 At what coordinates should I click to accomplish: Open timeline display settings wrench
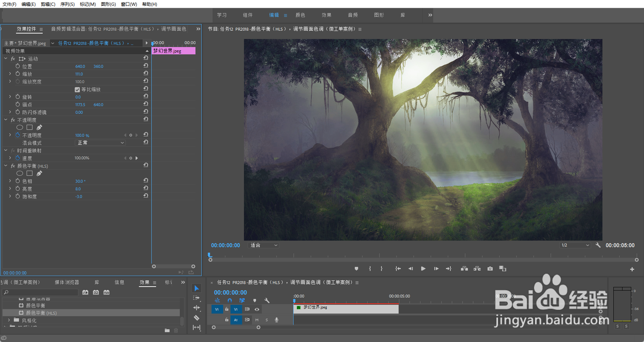[x=267, y=300]
